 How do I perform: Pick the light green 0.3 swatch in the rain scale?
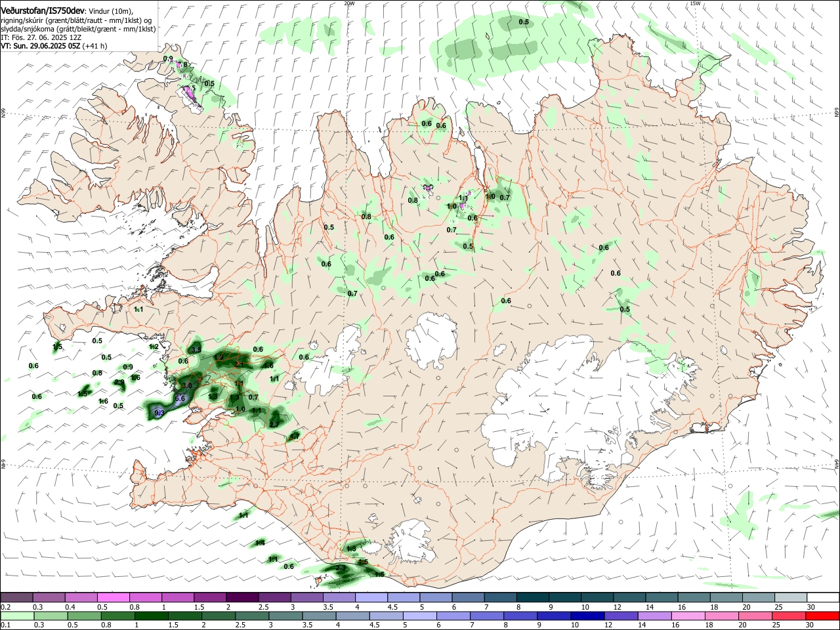[x=50, y=616]
